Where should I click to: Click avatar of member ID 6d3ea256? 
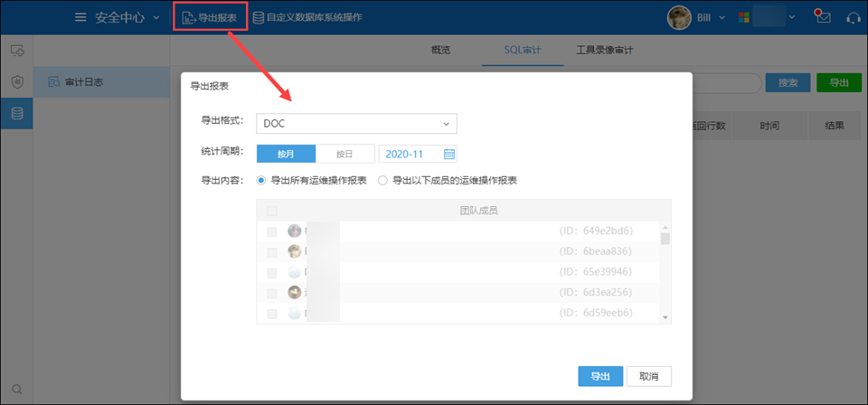pyautogui.click(x=295, y=292)
